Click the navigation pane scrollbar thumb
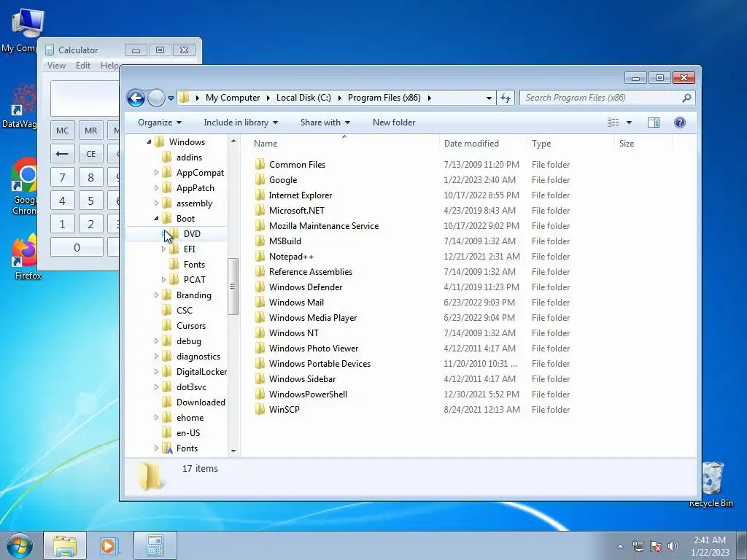The width and height of the screenshot is (747, 560). (x=233, y=286)
